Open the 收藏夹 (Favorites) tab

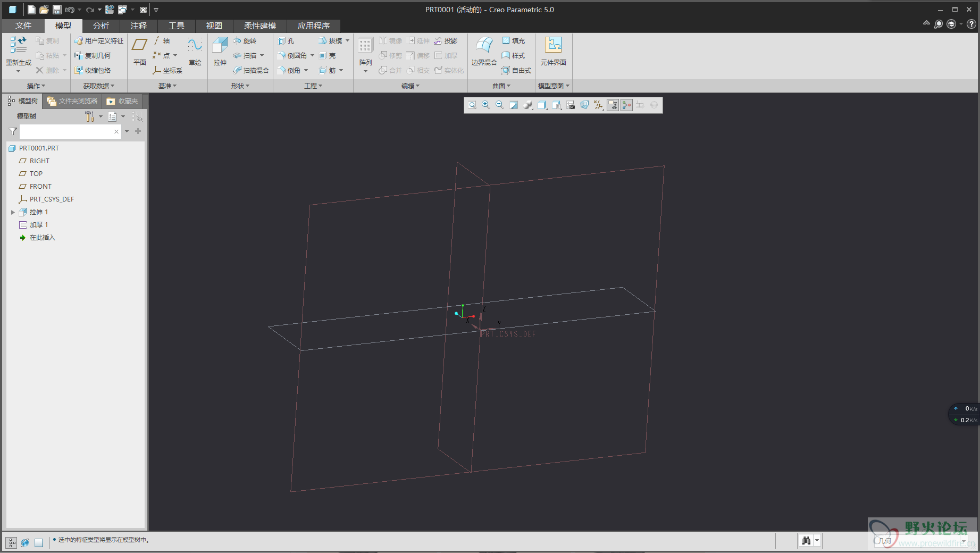point(122,101)
